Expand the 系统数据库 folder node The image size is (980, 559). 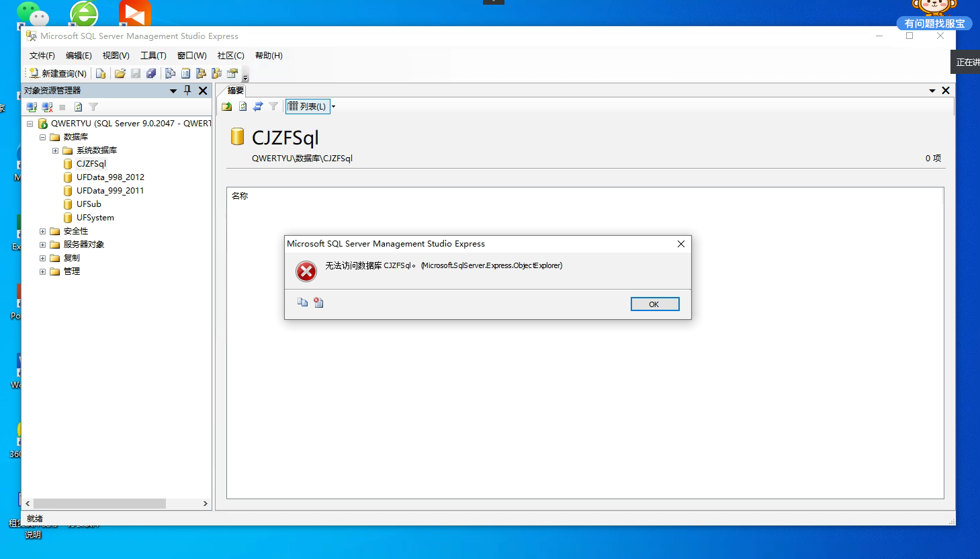55,150
